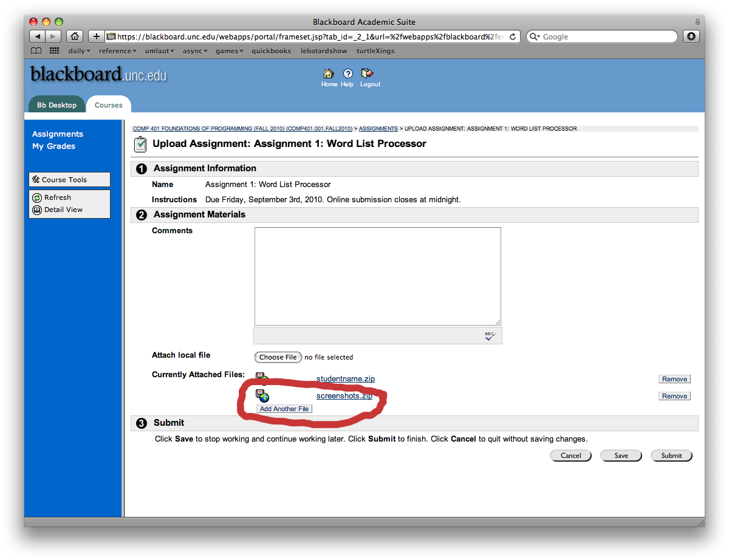Switch to the Courses tab

(x=109, y=105)
